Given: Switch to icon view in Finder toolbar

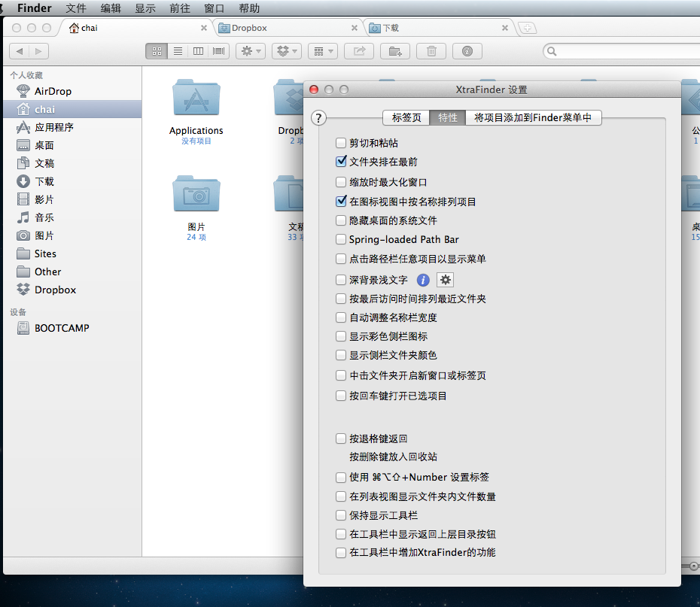Looking at the screenshot, I should coord(157,51).
